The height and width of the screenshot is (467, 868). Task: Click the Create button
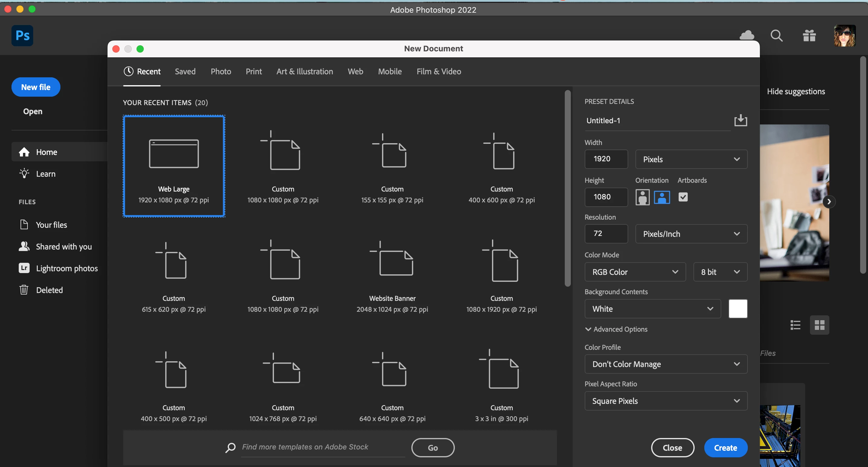[x=725, y=447]
